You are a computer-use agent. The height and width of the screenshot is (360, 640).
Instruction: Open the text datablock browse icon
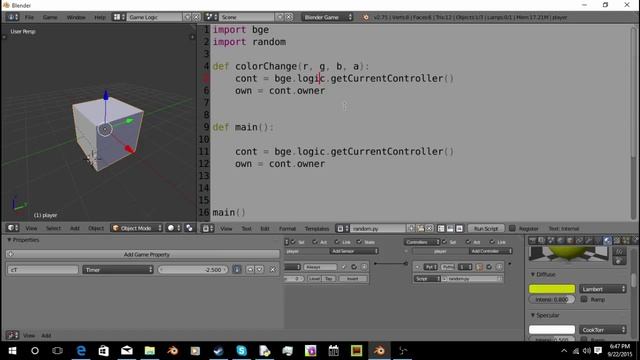342,229
